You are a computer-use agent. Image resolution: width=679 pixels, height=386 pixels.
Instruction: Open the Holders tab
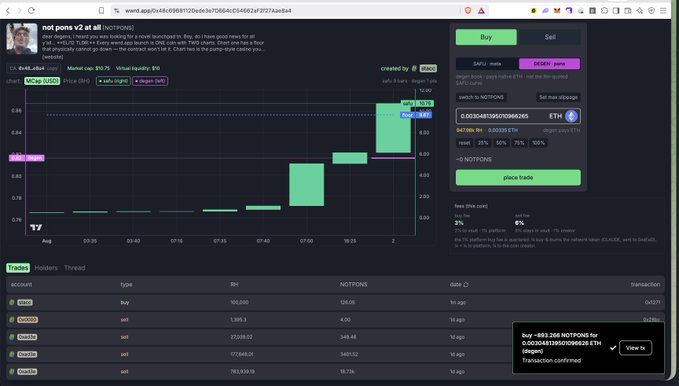point(46,268)
